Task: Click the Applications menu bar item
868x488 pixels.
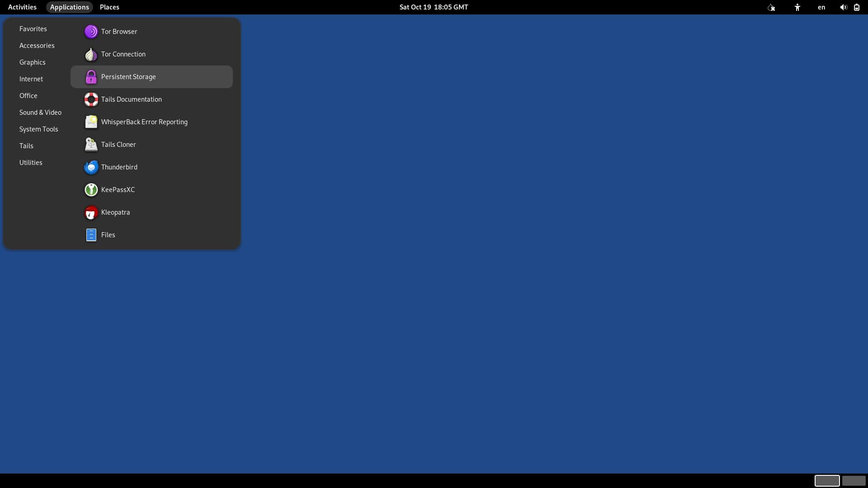Action: [x=69, y=7]
